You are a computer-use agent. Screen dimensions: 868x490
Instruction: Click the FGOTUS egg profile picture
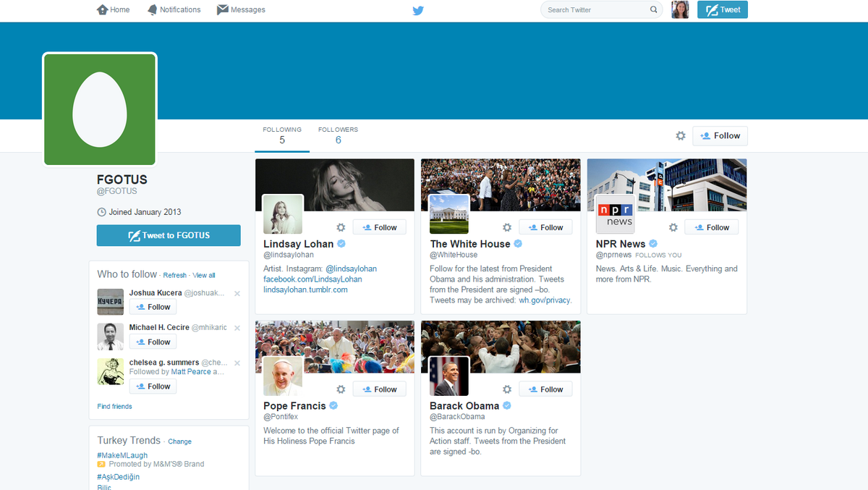100,109
